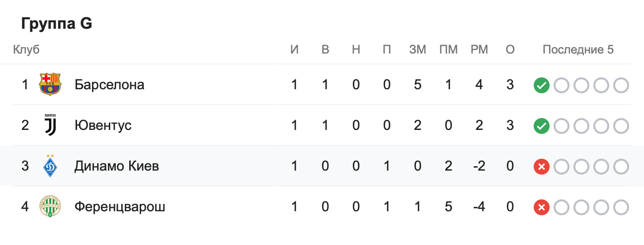Click the Barcelona club crest icon

pyautogui.click(x=50, y=85)
